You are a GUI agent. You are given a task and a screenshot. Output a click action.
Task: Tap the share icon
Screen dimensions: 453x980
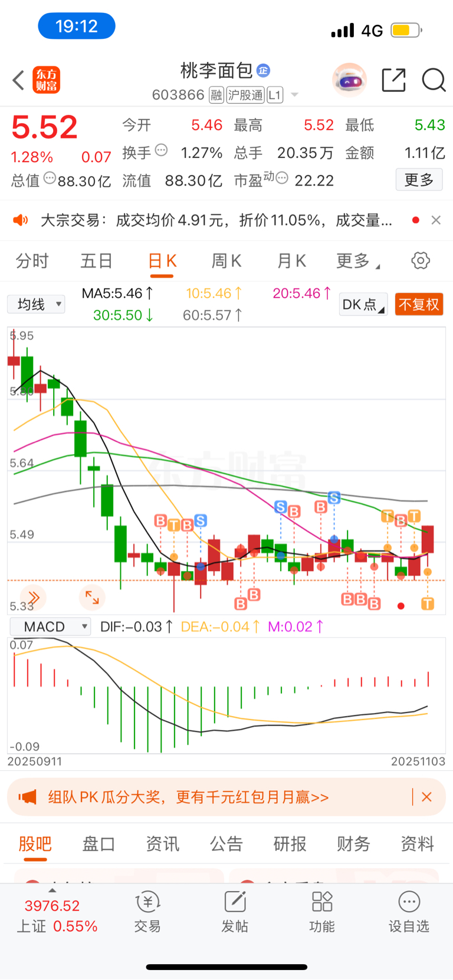[x=393, y=80]
